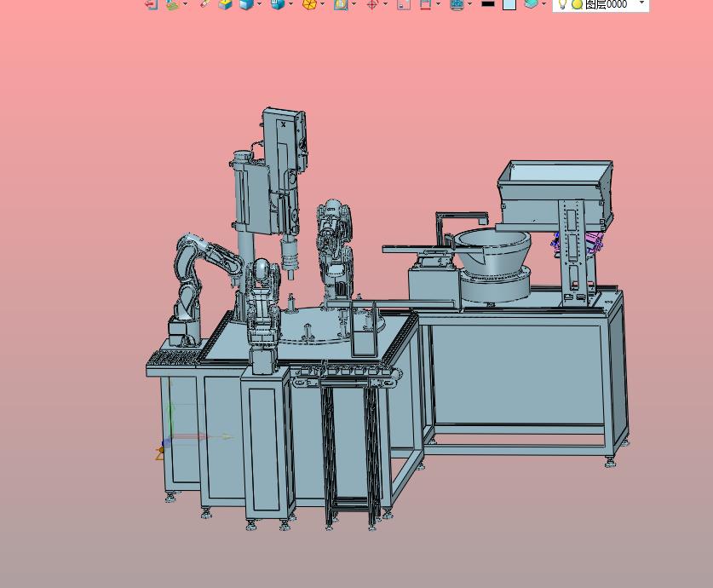Click the red crosshair target icon
This screenshot has width=713, height=588.
tap(372, 4)
